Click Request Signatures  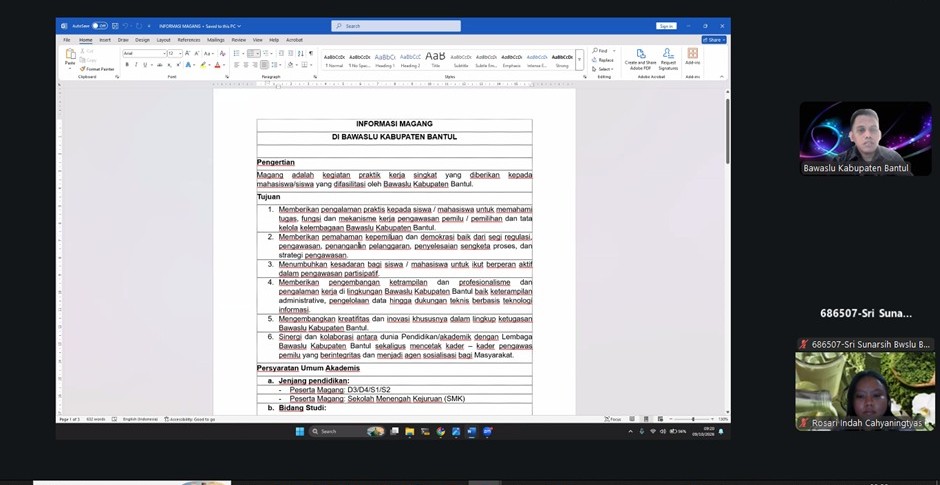668,59
